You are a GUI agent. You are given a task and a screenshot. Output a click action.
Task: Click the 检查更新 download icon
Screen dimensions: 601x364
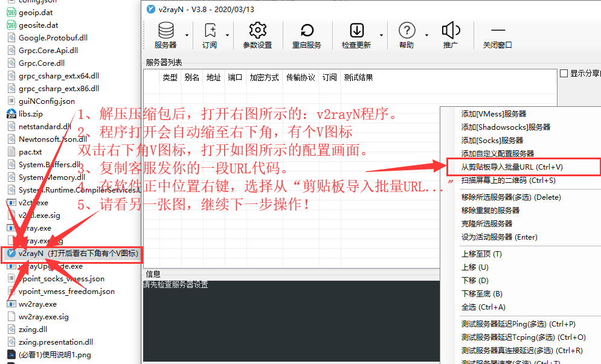coord(357,30)
